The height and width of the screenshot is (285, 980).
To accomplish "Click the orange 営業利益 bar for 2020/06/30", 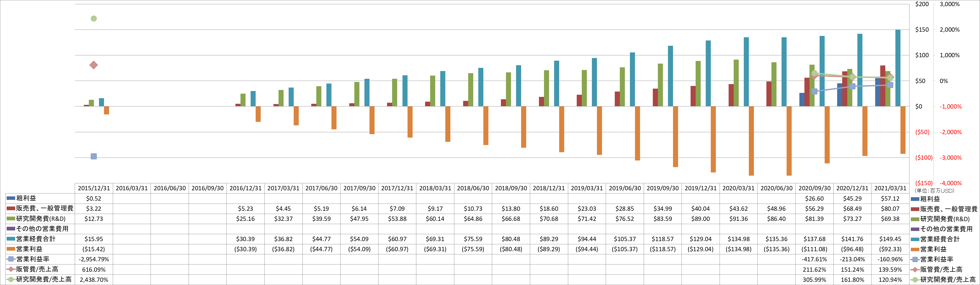I will pyautogui.click(x=789, y=141).
